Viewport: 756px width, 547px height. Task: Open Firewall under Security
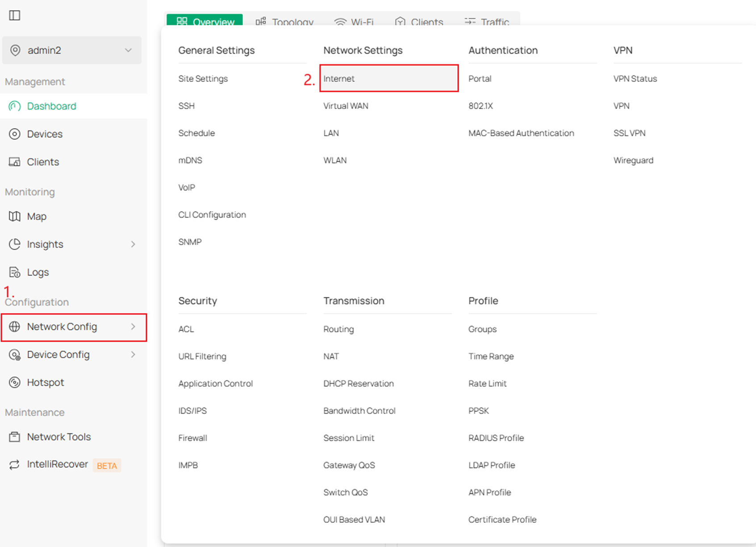tap(192, 438)
